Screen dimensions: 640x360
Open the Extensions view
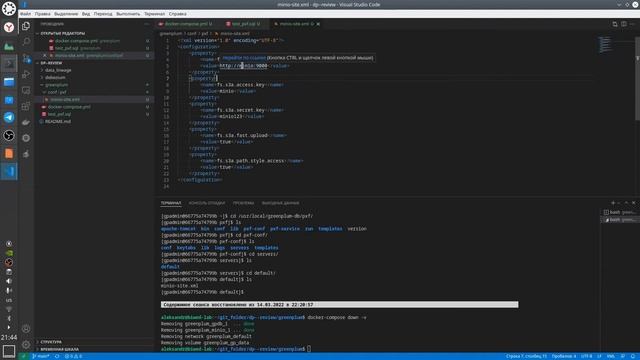point(26,106)
